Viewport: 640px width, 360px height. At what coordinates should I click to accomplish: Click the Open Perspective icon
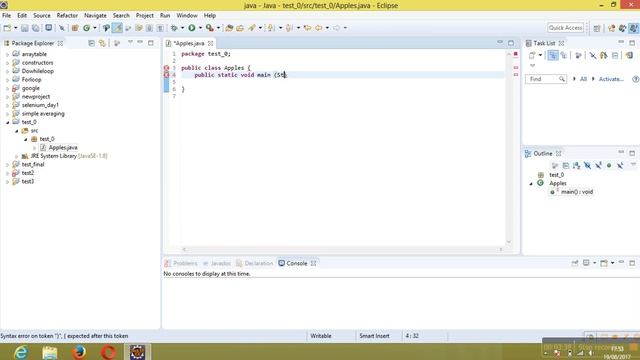tap(597, 28)
